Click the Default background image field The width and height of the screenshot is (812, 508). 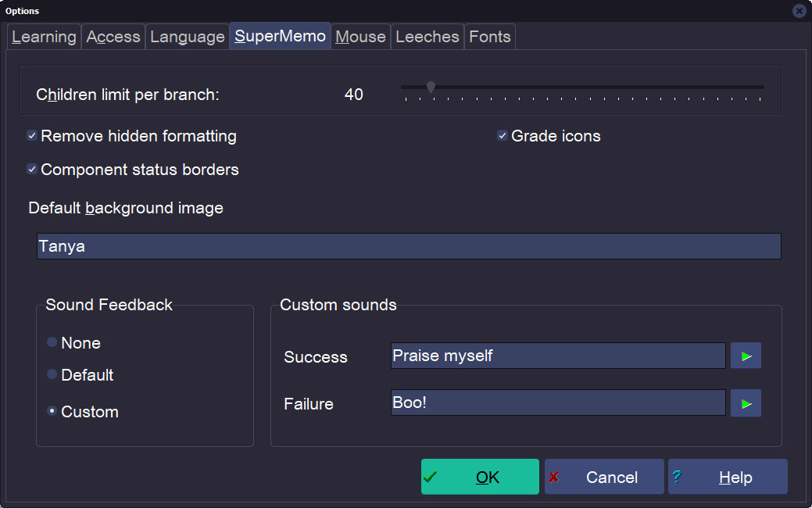tap(409, 246)
